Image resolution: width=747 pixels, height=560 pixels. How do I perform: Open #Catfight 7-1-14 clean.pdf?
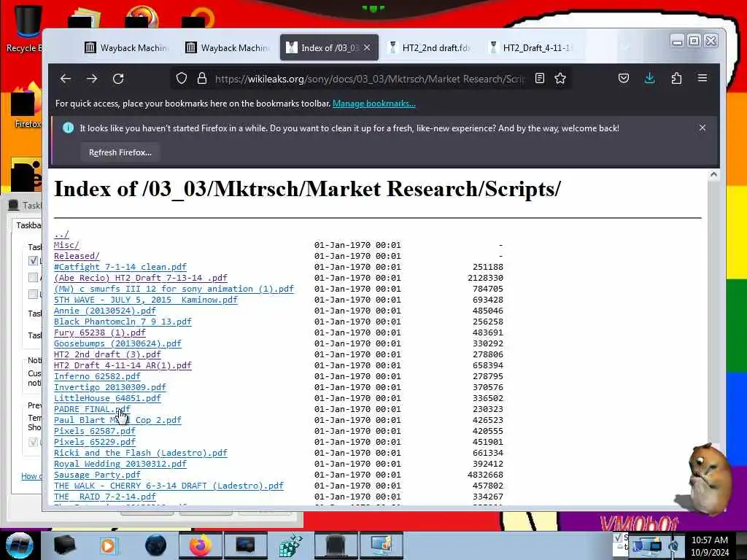(x=120, y=267)
